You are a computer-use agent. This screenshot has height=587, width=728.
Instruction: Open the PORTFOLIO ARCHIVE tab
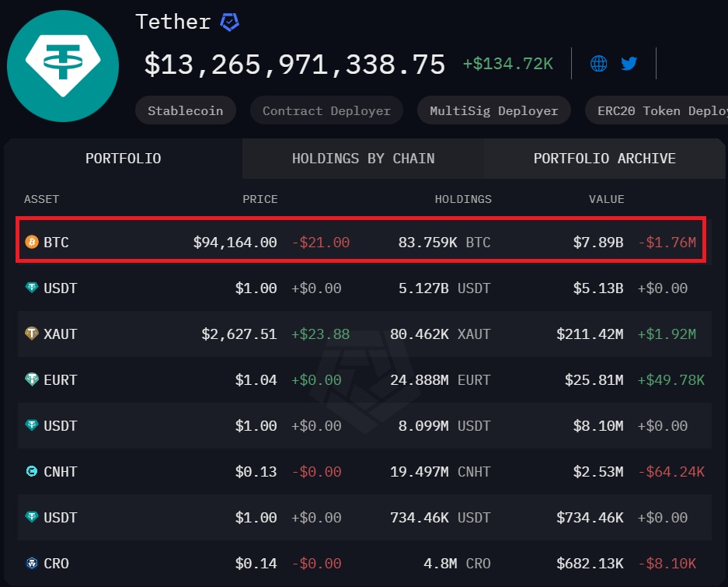coord(604,159)
